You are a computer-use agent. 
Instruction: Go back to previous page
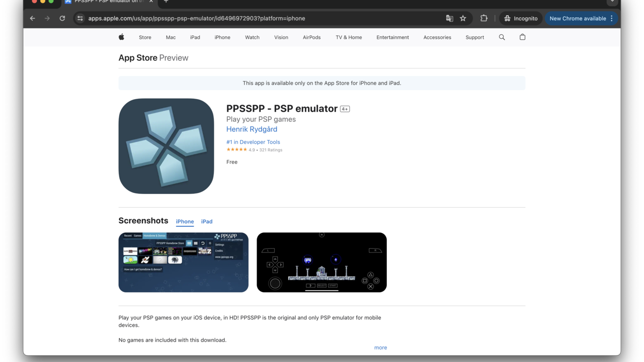coord(33,19)
